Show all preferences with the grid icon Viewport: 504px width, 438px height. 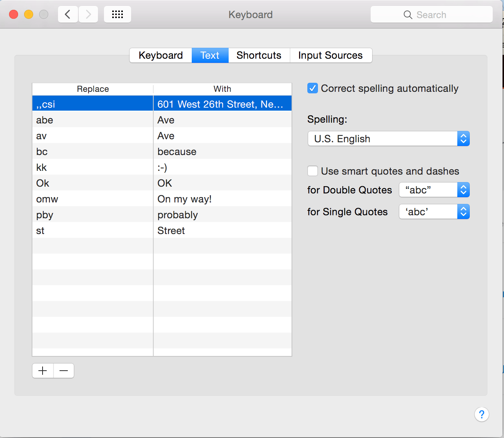point(118,15)
